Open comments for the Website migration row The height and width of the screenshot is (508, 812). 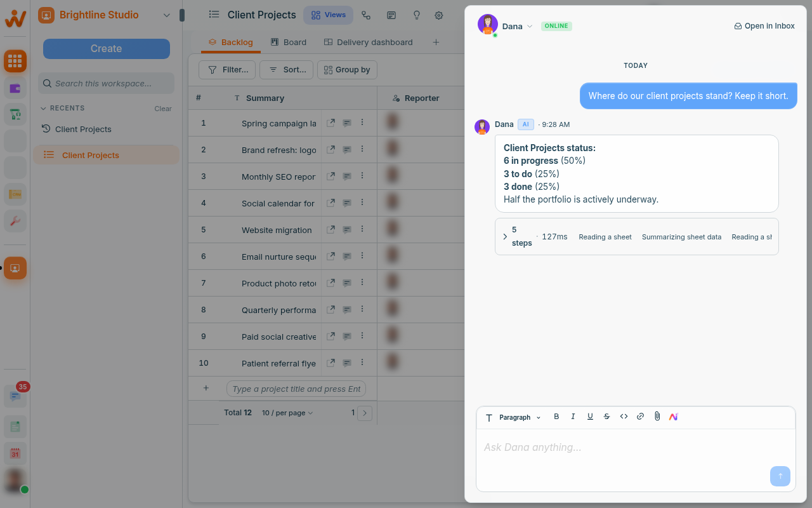click(x=347, y=230)
